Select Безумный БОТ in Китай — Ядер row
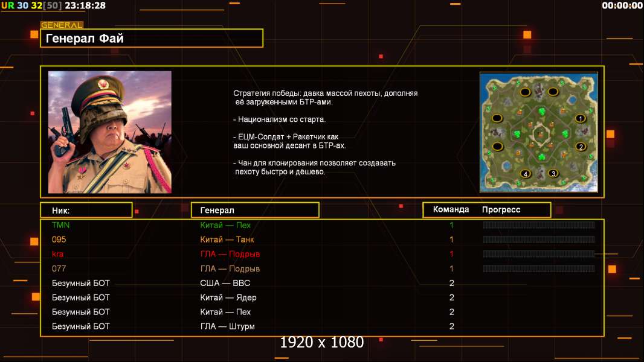Image resolution: width=644 pixels, height=362 pixels. point(80,297)
